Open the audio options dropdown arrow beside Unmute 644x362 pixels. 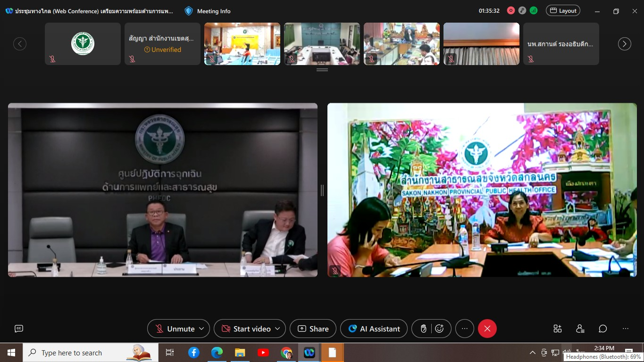[202, 329]
